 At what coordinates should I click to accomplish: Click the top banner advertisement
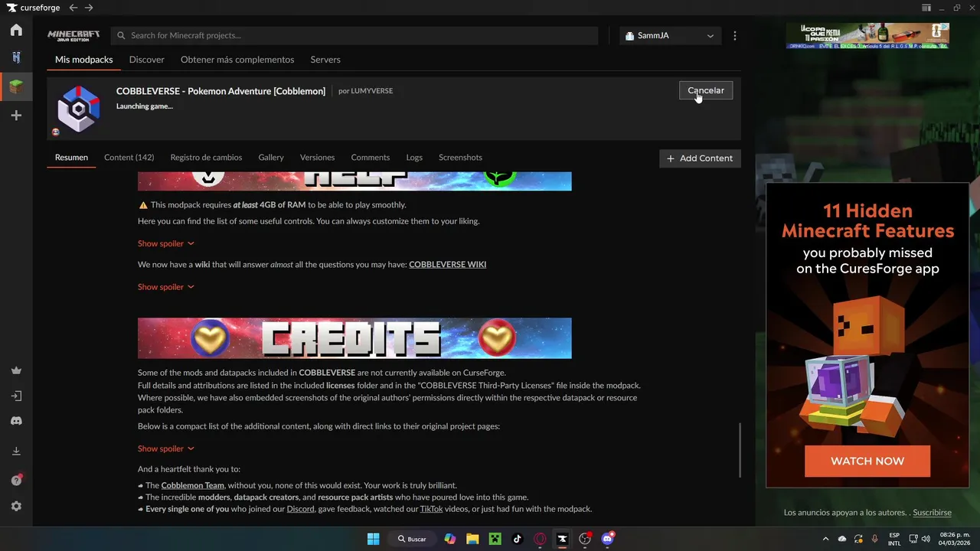(867, 36)
